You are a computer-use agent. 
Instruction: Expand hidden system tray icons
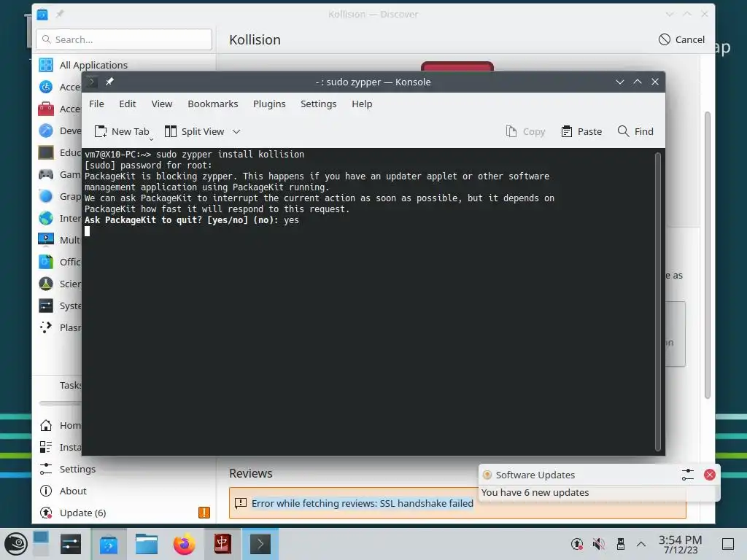coord(641,544)
